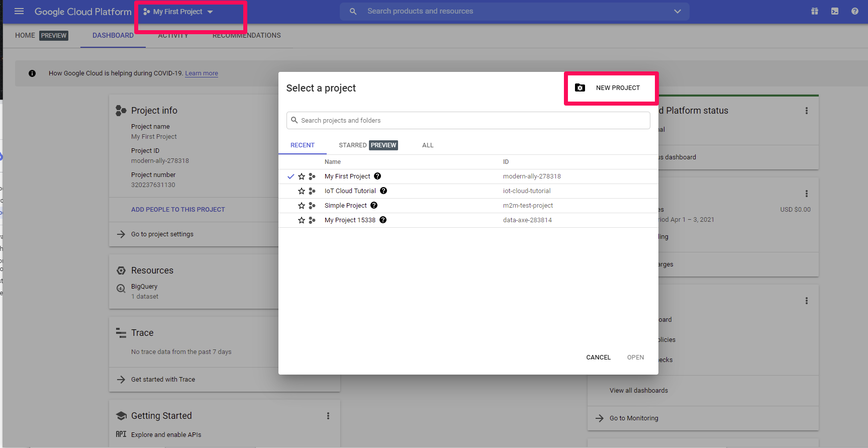Click Explore and enable APIs link
Viewport: 868px width, 448px height.
[166, 435]
